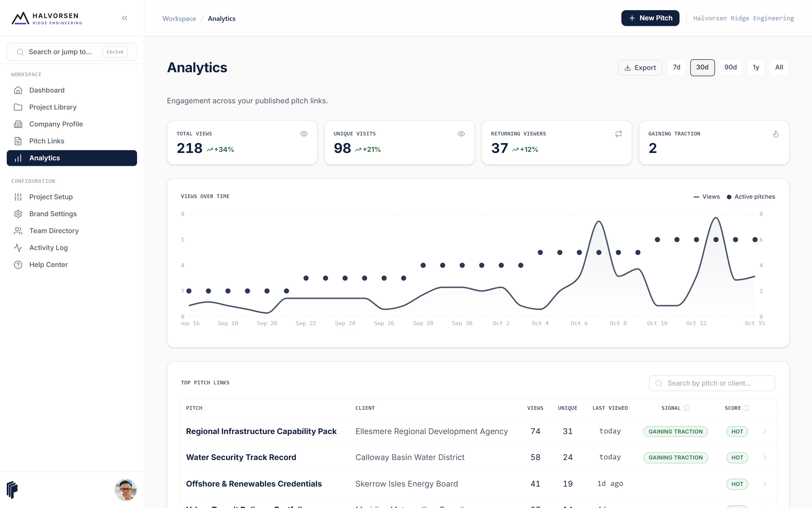The width and height of the screenshot is (812, 508).
Task: Click the Pitch Links document icon
Action: 18,141
